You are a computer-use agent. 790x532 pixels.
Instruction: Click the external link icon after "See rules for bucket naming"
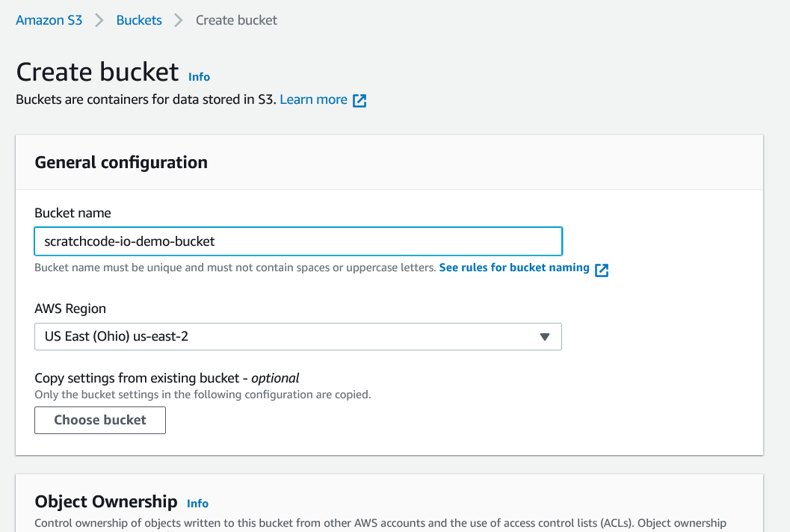[602, 270]
